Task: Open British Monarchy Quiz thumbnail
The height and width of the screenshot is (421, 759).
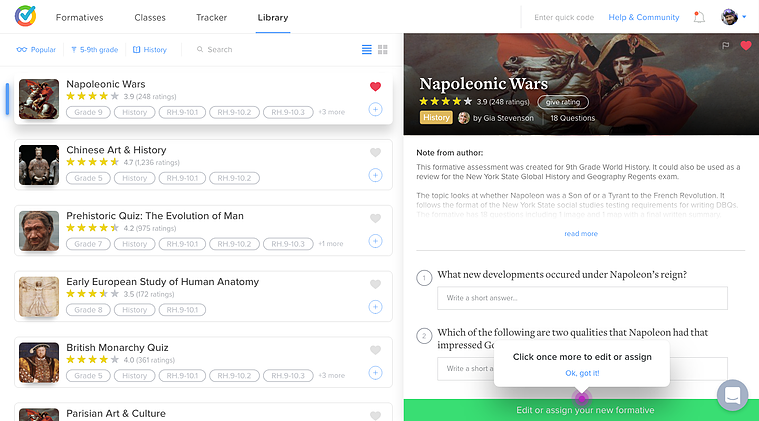Action: click(39, 362)
